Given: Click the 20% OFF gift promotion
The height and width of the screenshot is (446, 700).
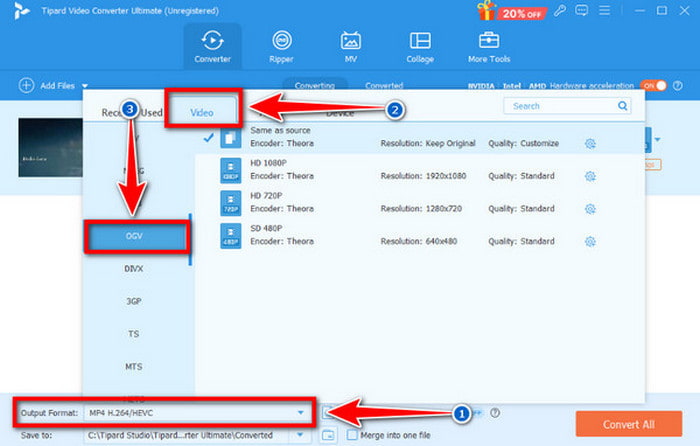Looking at the screenshot, I should click(511, 11).
